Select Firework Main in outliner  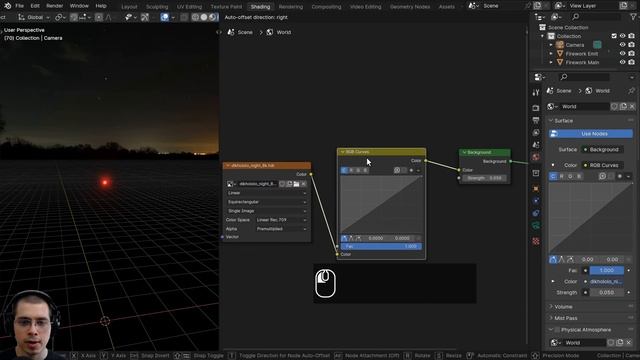point(582,62)
